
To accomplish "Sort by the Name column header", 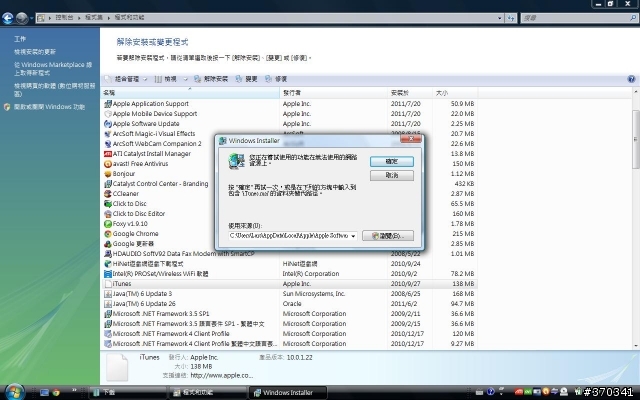I will click(x=190, y=93).
